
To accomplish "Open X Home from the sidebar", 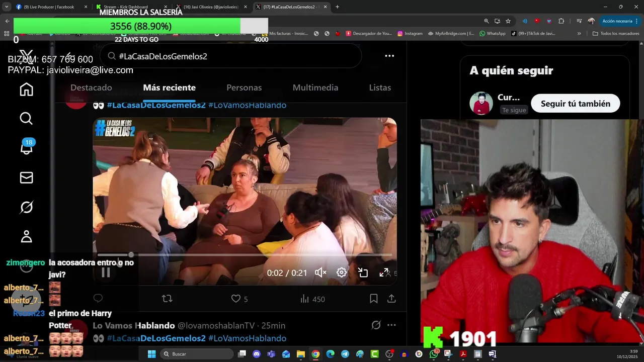I will (x=26, y=89).
